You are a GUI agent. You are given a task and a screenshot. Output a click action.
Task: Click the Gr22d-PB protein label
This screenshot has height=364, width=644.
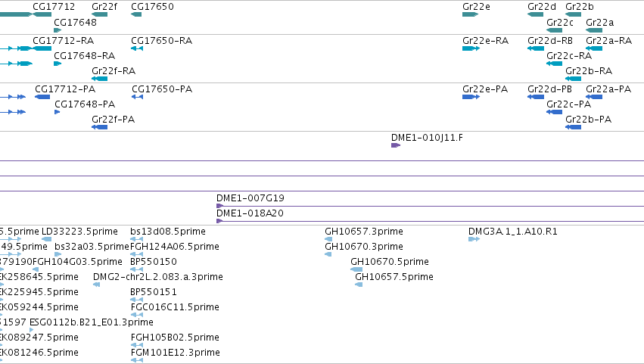point(550,89)
